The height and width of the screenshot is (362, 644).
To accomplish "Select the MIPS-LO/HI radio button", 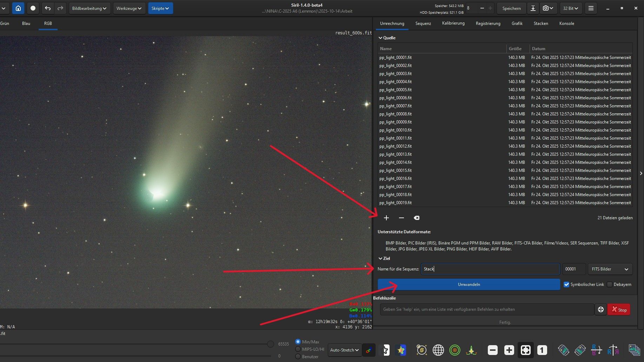I will point(298,349).
